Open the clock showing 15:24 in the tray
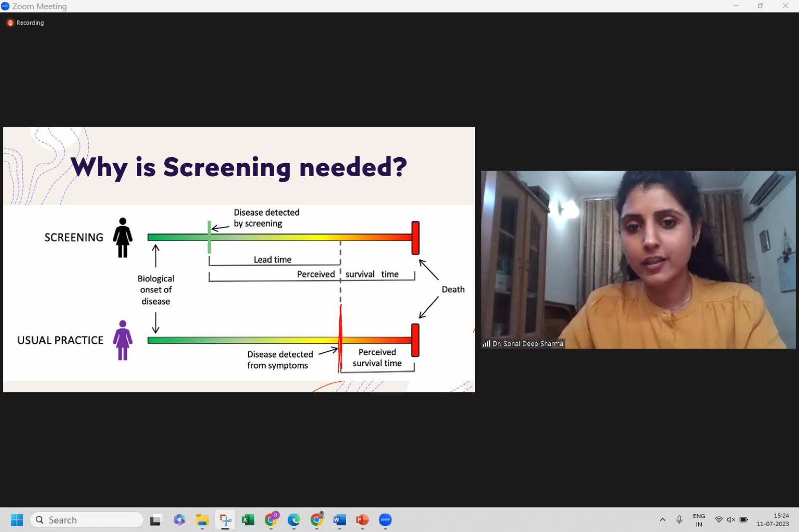799x532 pixels. pyautogui.click(x=772, y=520)
